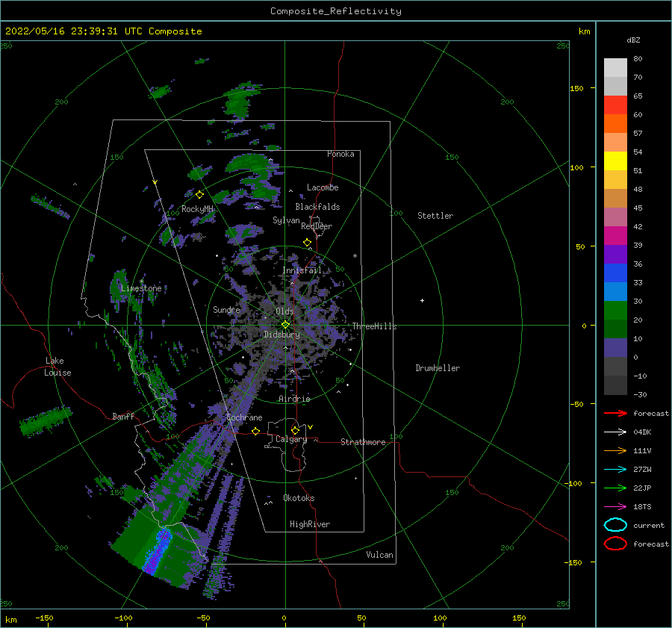Select the slate-blue 0-10 dBZ swatch
Image resolution: width=672 pixels, height=628 pixels.
point(615,348)
